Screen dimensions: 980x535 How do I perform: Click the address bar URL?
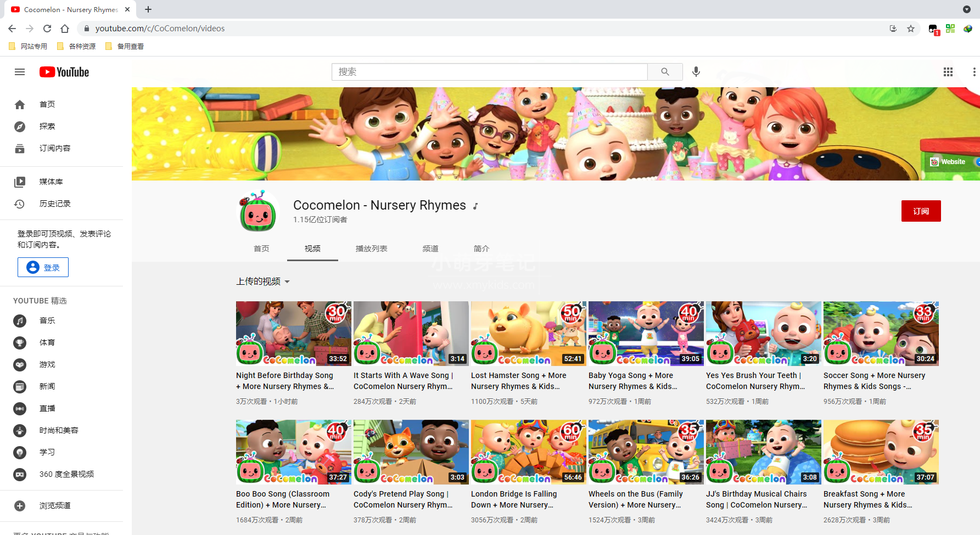(x=160, y=29)
